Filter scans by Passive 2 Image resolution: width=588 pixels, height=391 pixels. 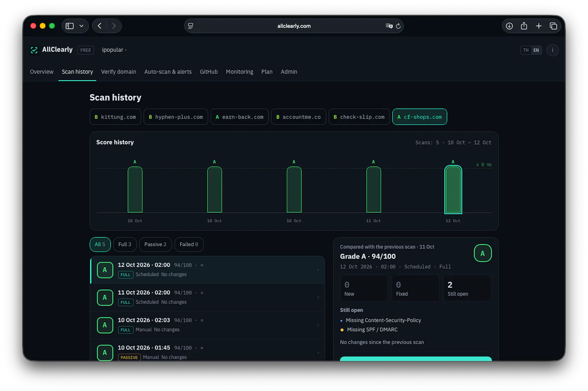pyautogui.click(x=155, y=244)
